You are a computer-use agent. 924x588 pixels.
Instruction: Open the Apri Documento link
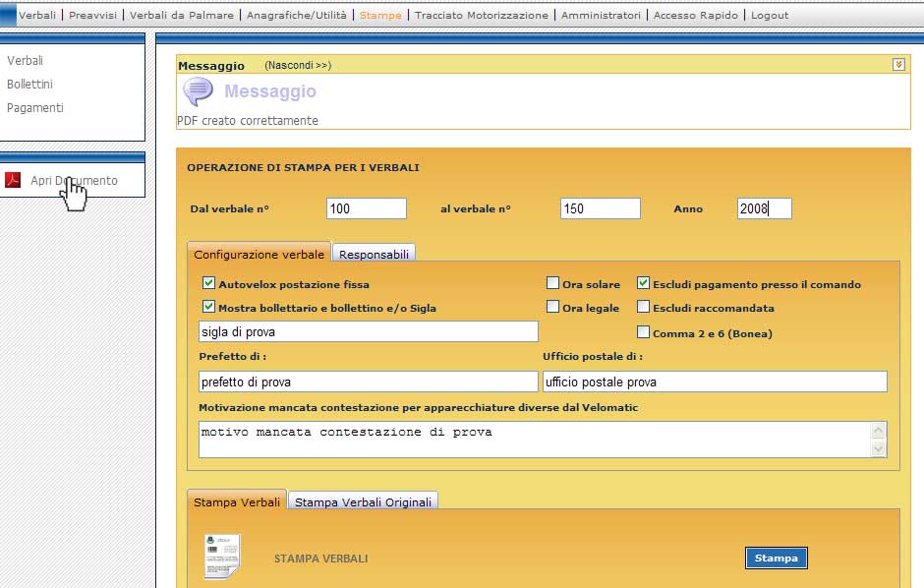click(x=75, y=180)
